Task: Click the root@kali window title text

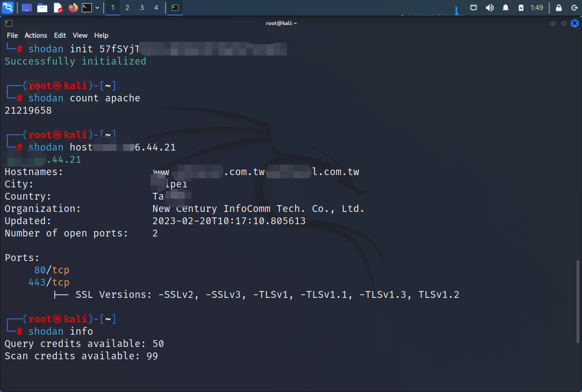Action: pyautogui.click(x=281, y=23)
